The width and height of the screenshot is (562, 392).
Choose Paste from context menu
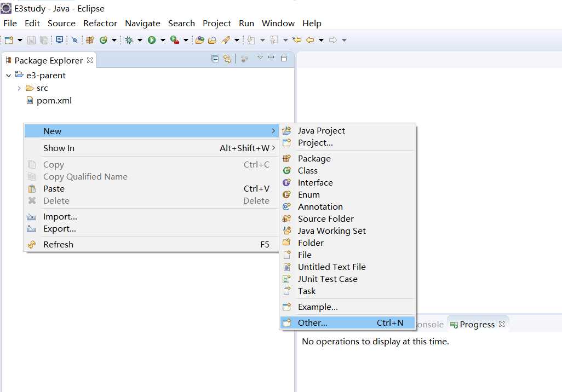click(x=151, y=189)
